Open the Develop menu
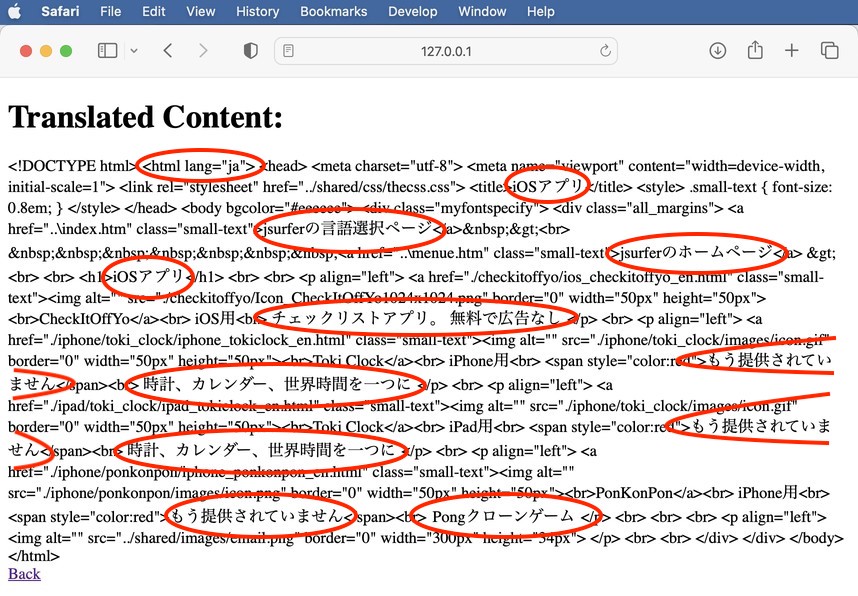Screen dimensions: 858x596 pyautogui.click(x=412, y=12)
